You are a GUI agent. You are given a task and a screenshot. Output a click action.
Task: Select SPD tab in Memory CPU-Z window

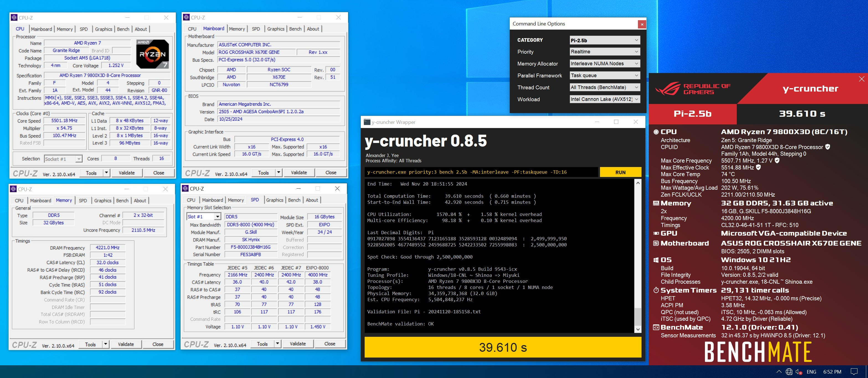[x=83, y=200]
